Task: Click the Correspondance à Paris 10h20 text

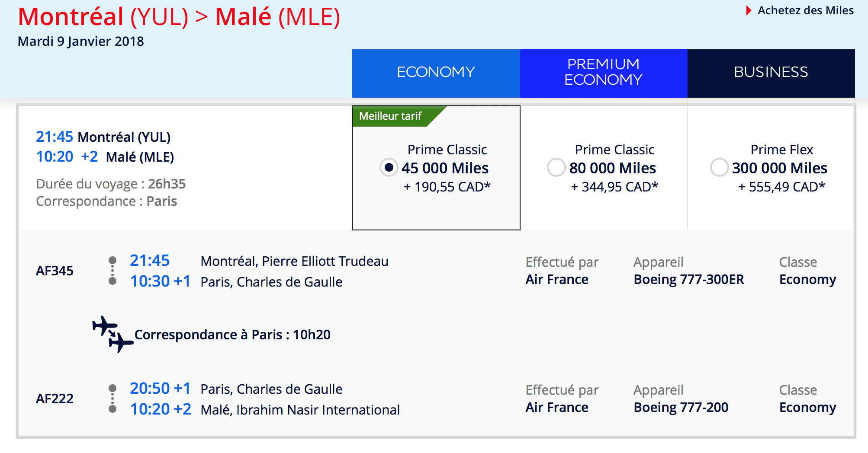Action: click(x=232, y=335)
